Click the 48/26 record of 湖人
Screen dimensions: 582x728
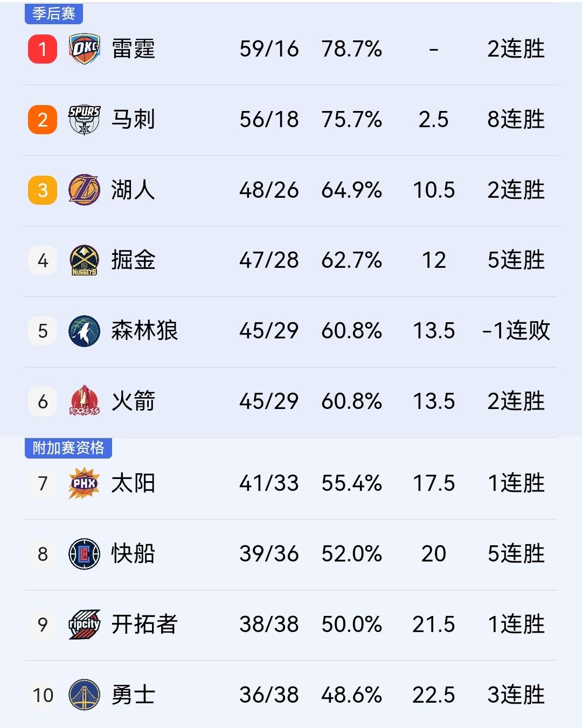269,190
